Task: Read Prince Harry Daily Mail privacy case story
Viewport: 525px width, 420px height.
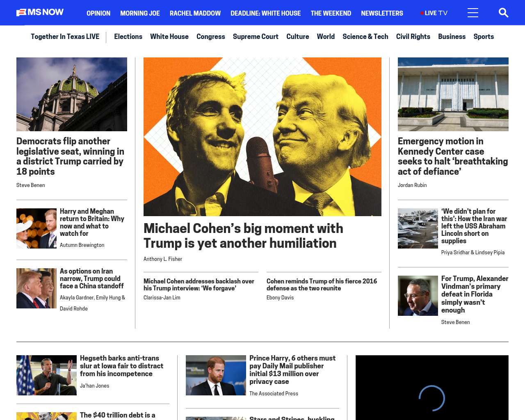Action: point(292,370)
